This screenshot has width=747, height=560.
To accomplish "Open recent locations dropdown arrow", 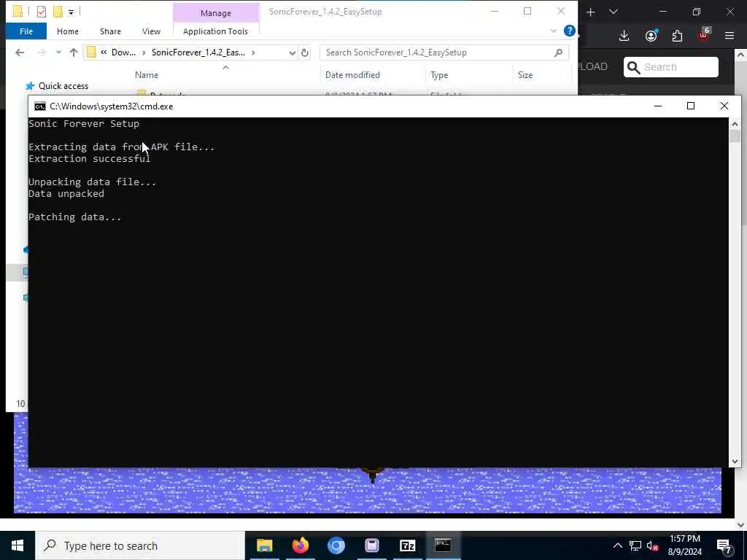I will (x=58, y=52).
